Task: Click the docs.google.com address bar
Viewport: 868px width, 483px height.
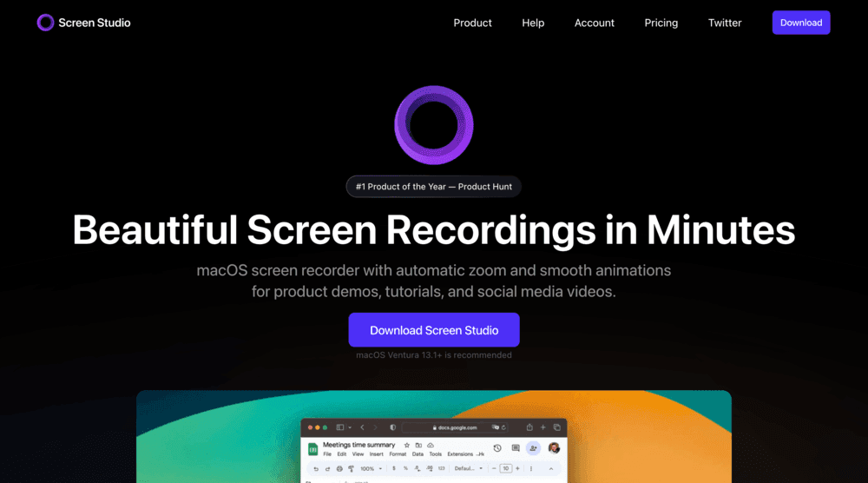Action: pyautogui.click(x=455, y=427)
